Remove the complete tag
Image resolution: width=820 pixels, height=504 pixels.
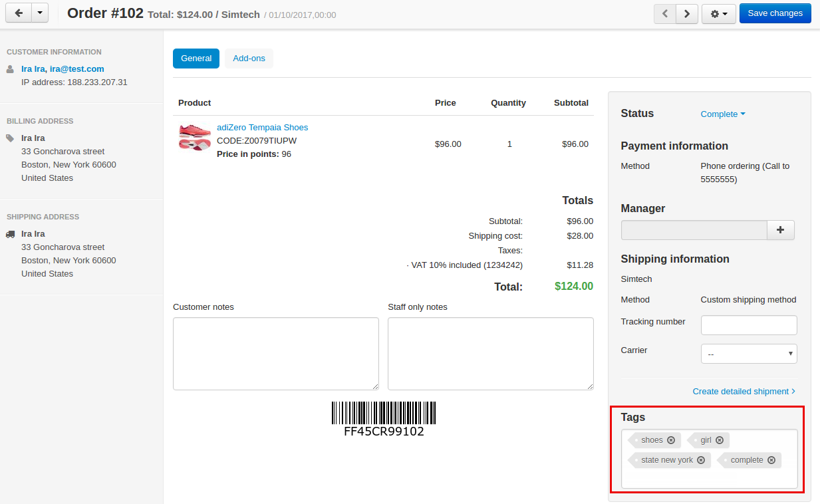pyautogui.click(x=771, y=460)
